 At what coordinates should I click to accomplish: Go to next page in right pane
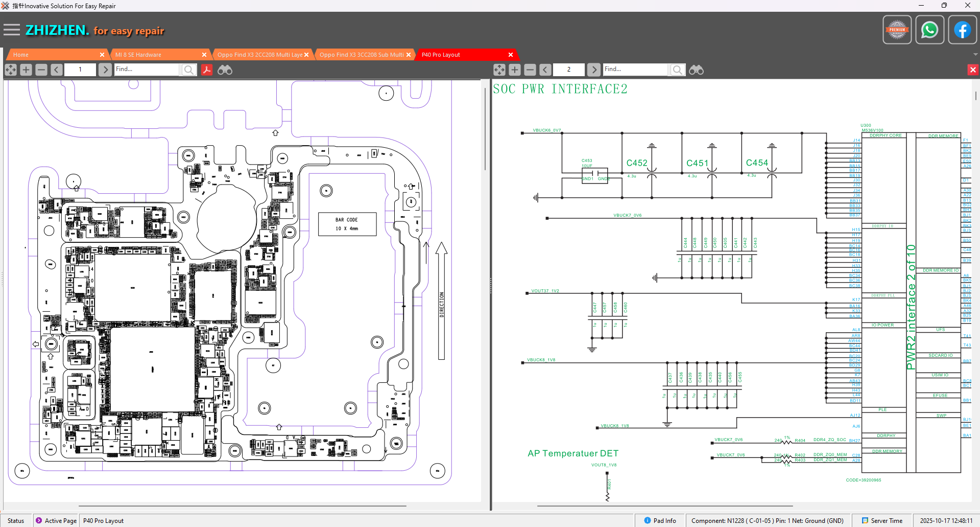pos(594,70)
